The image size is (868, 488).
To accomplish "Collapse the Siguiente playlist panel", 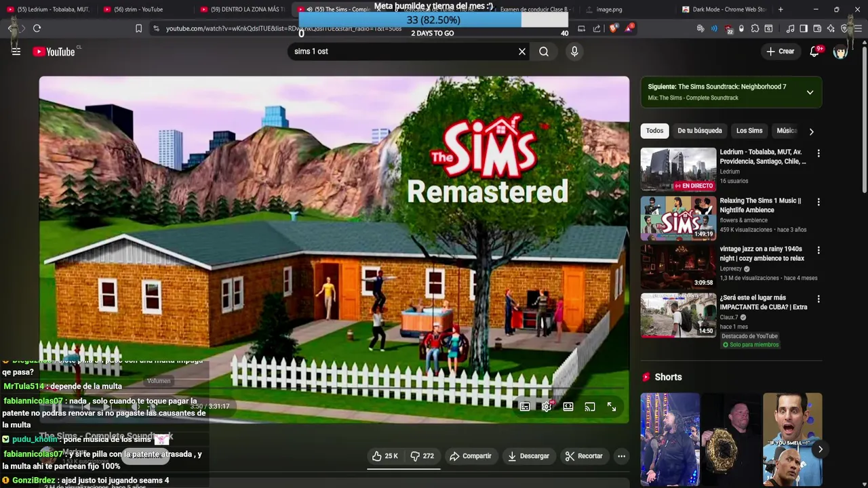I will [x=810, y=92].
